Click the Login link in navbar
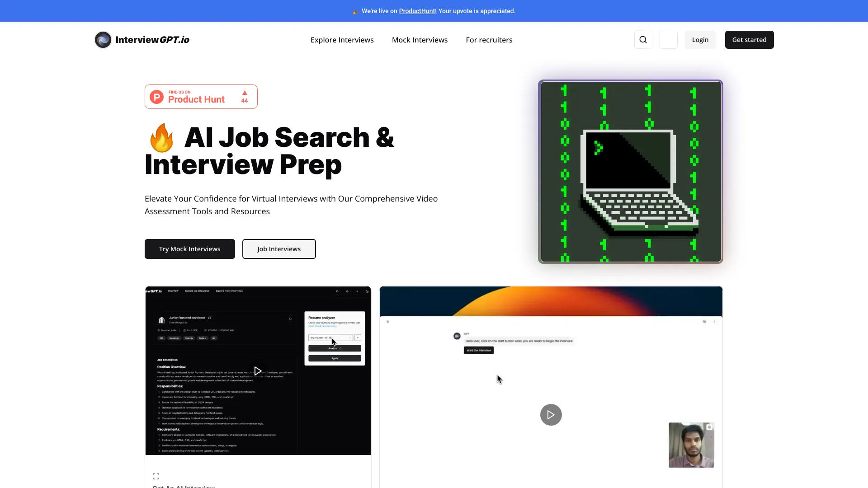Viewport: 868px width, 488px height. (x=700, y=39)
